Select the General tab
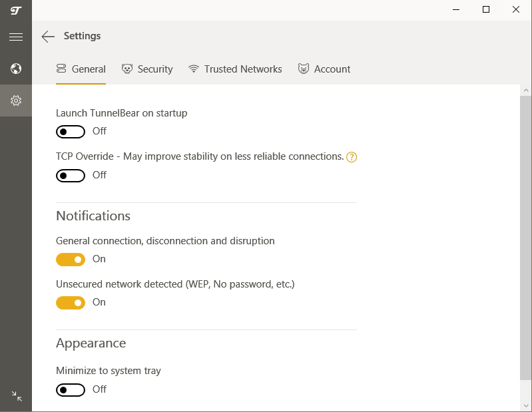 click(x=81, y=69)
